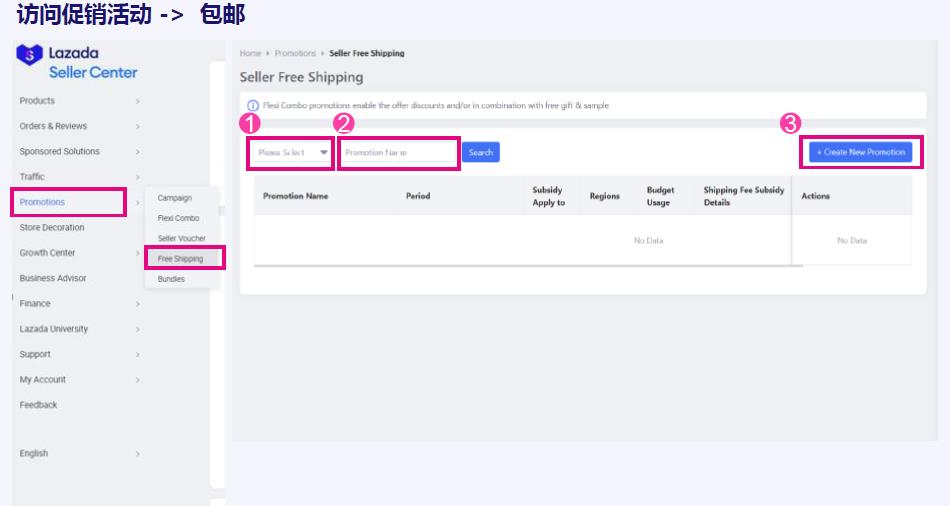Open Seller Voucher submenu item

coord(180,238)
